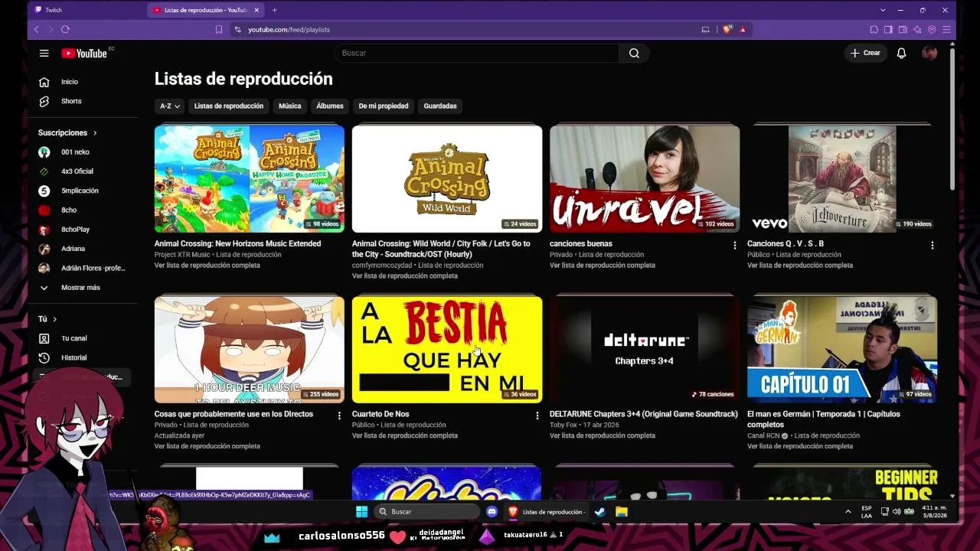Screen dimensions: 980x551
Task: Launch Discord from the taskbar
Action: point(492,511)
